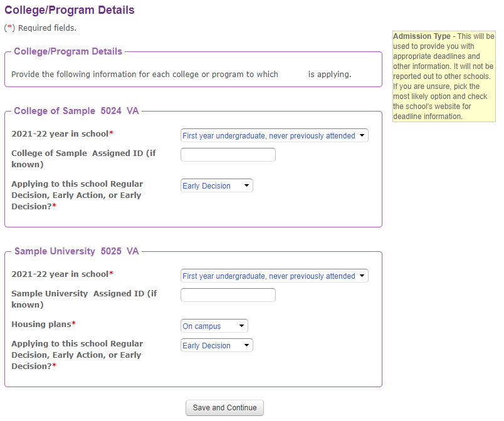Open the 2021-22 year dropdown for College of Sample
The height and width of the screenshot is (421, 504).
(x=274, y=135)
